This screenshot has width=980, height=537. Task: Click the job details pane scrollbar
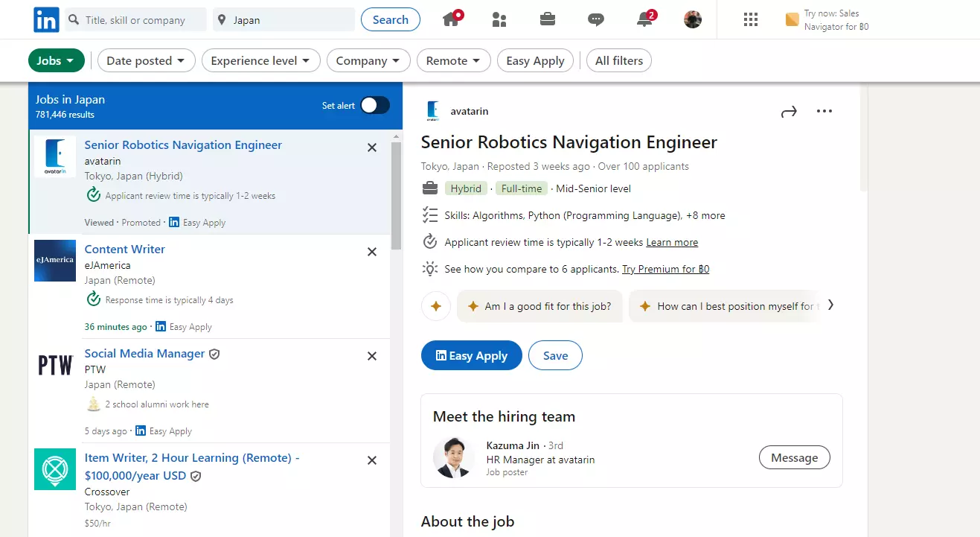(x=864, y=139)
